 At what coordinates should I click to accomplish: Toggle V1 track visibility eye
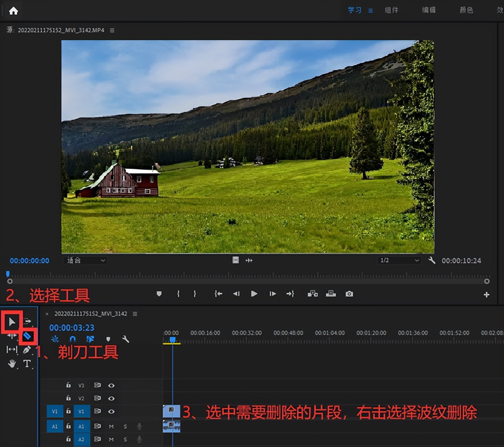tap(111, 412)
